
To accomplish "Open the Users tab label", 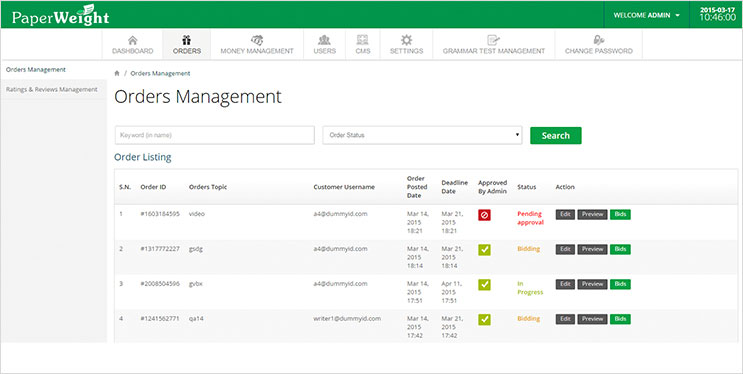I will click(325, 51).
